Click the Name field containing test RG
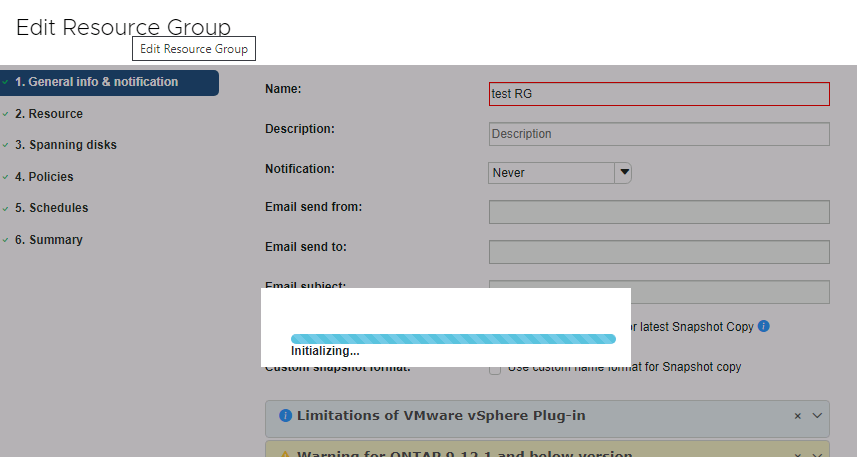The height and width of the screenshot is (457, 857). click(x=658, y=94)
